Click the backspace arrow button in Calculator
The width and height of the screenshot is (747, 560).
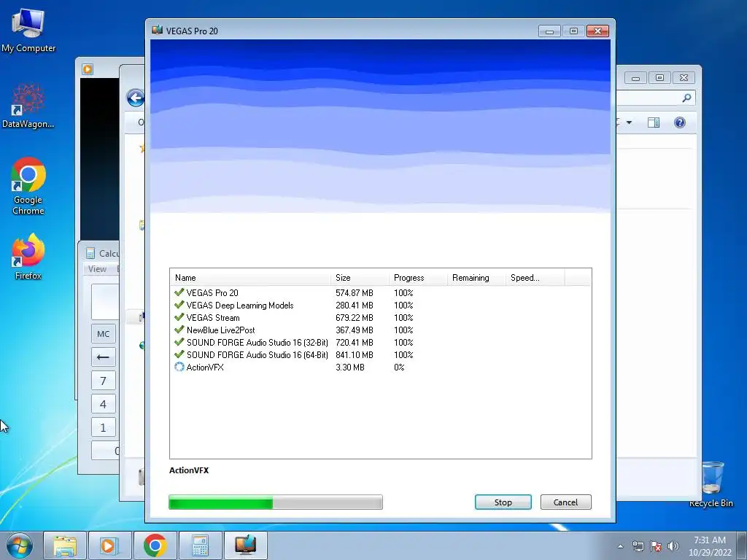click(x=104, y=357)
